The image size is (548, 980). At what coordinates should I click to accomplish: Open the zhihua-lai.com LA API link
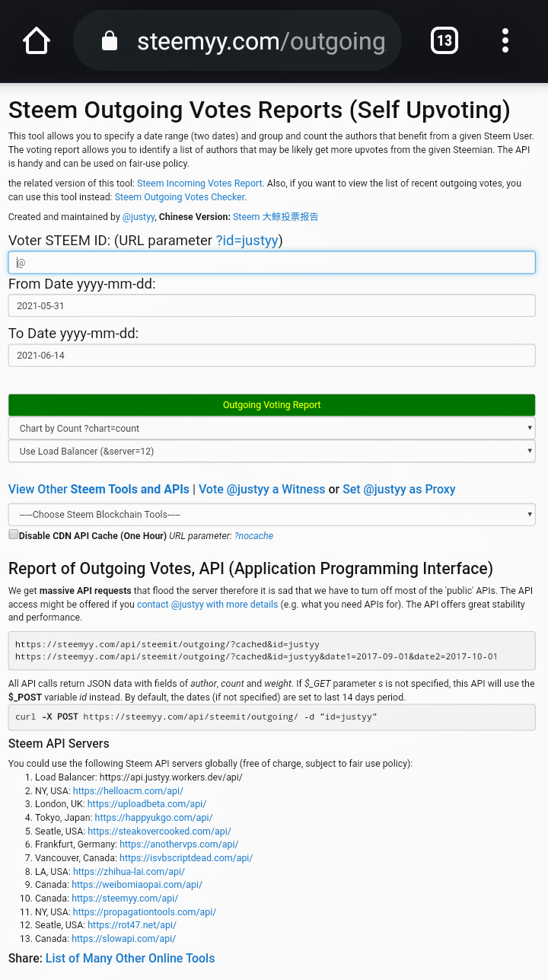pos(129,872)
